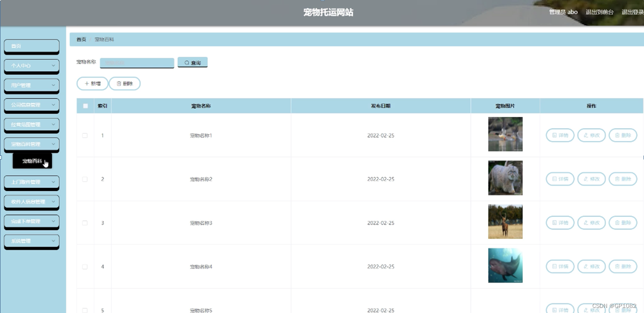This screenshot has height=313, width=644.
Task: Click the 宠物图片 column header
Action: [505, 106]
